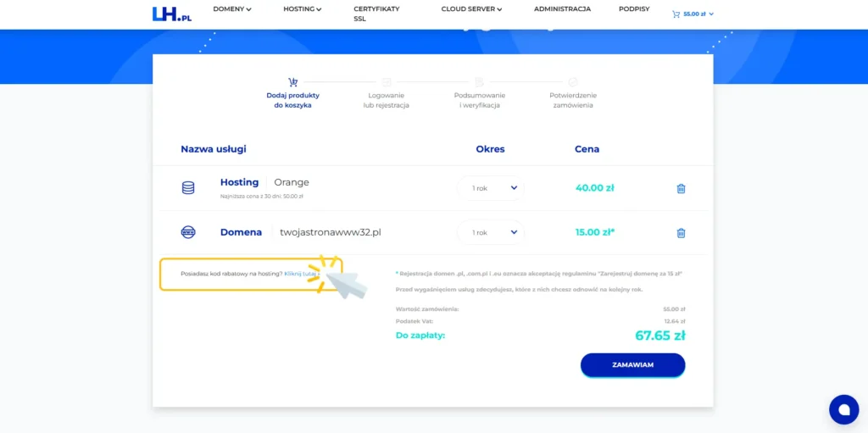
Task: Click the cart step icon in progress bar
Action: click(293, 82)
